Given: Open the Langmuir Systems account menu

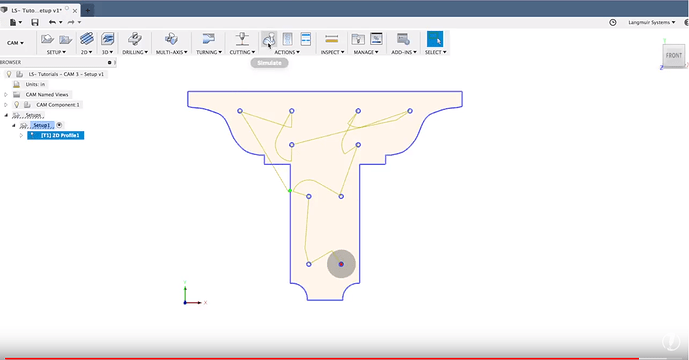Looking at the screenshot, I should click(652, 22).
